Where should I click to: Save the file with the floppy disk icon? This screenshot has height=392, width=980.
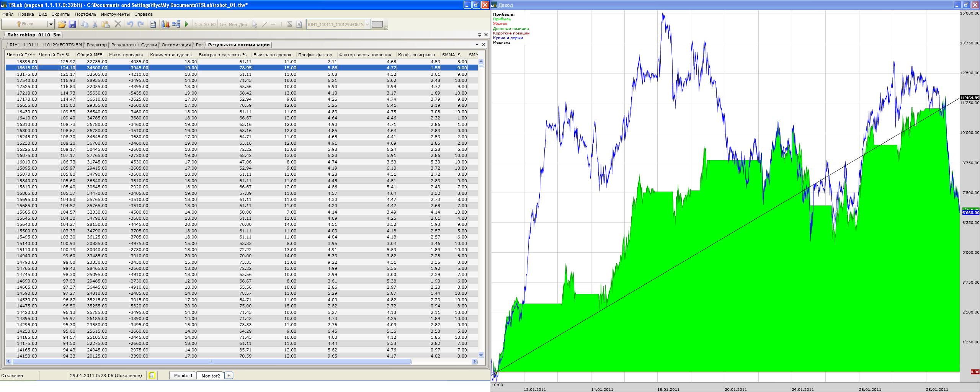pyautogui.click(x=72, y=24)
